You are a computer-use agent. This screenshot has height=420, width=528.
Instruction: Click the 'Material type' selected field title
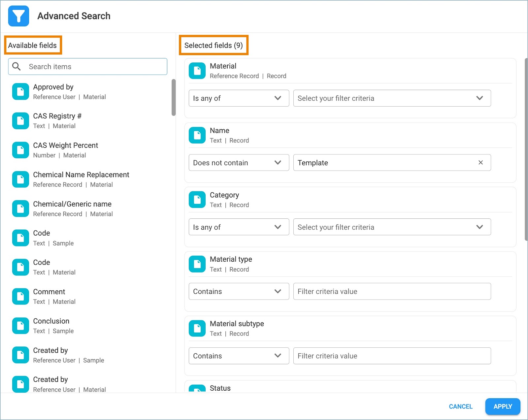231,259
